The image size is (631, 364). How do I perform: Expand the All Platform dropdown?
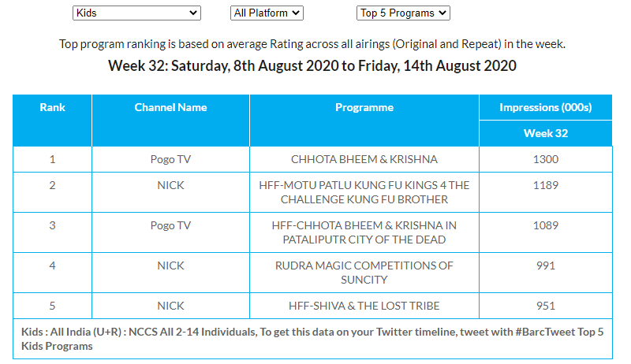(x=267, y=13)
